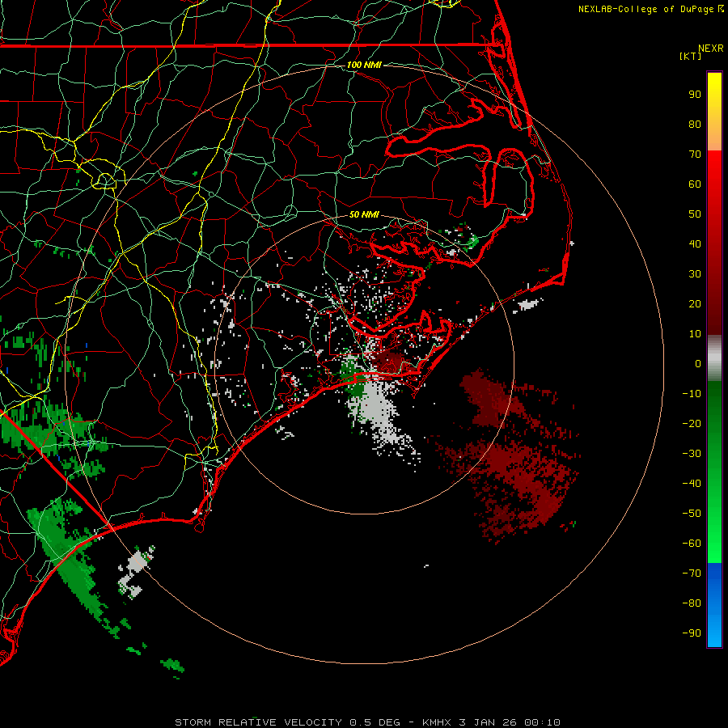The image size is (728, 728).
Task: Click the 00:10 timestamp text
Action: pyautogui.click(x=543, y=722)
